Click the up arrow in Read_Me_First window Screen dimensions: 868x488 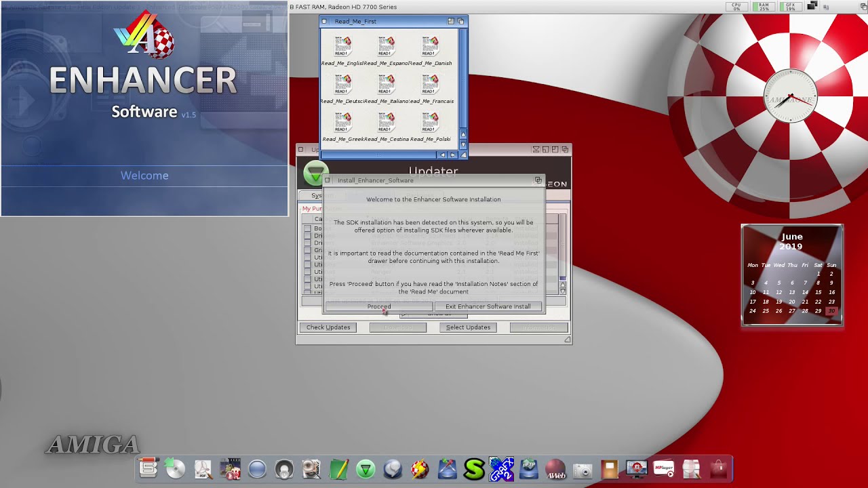coord(463,135)
